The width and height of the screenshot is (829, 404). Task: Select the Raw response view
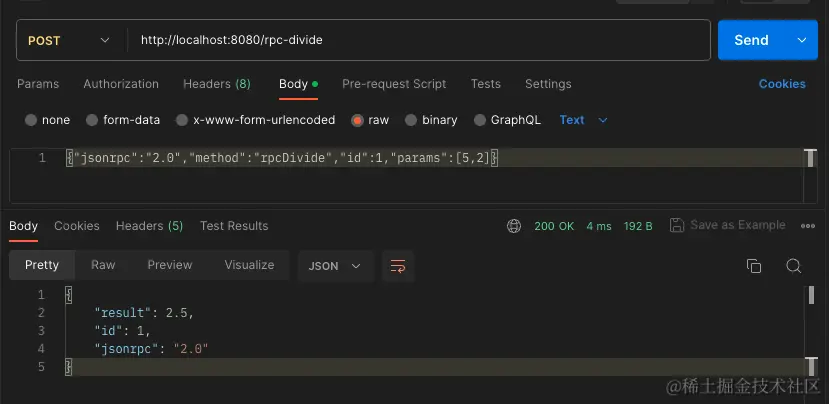[103, 265]
